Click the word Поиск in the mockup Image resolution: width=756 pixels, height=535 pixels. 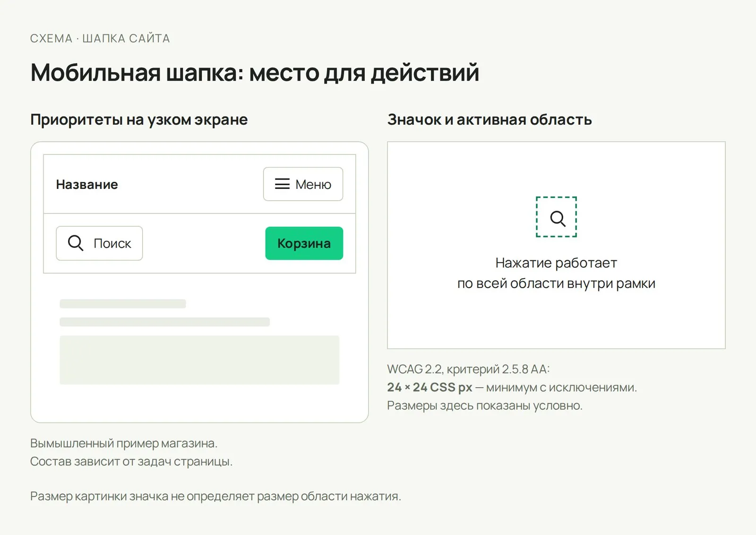point(112,244)
